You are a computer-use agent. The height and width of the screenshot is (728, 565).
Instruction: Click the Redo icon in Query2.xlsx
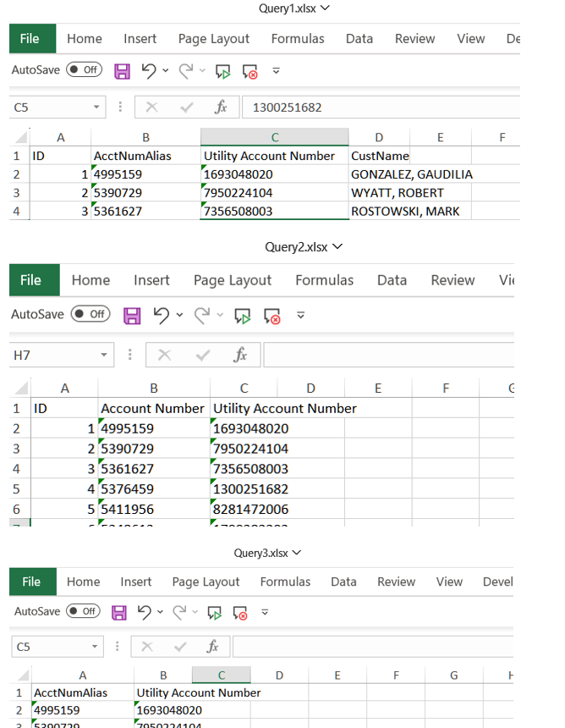tap(202, 315)
